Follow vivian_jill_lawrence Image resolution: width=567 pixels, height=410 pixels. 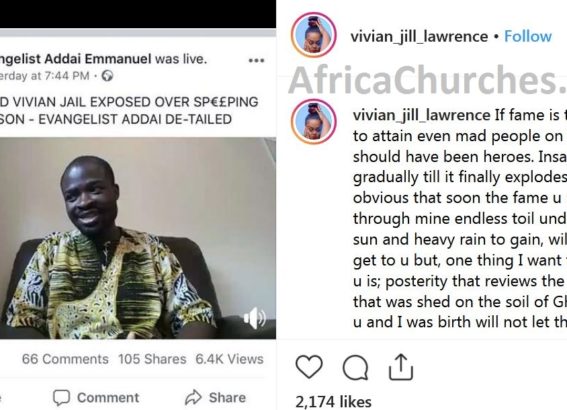pyautogui.click(x=528, y=36)
